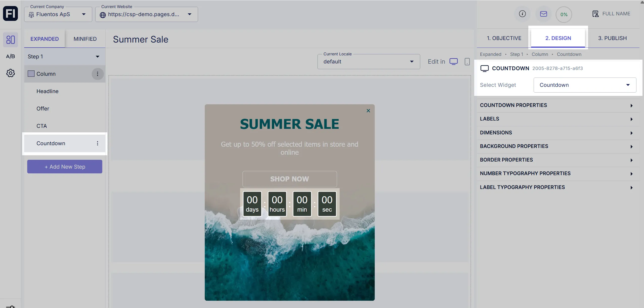Switch editing to mobile preview mode

467,61
